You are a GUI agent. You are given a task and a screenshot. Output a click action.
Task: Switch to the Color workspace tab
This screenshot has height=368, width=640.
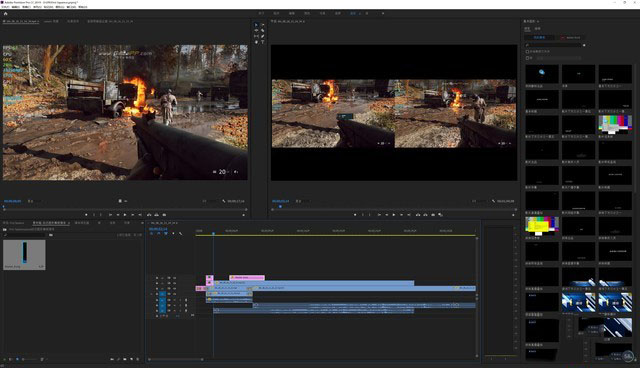point(307,13)
